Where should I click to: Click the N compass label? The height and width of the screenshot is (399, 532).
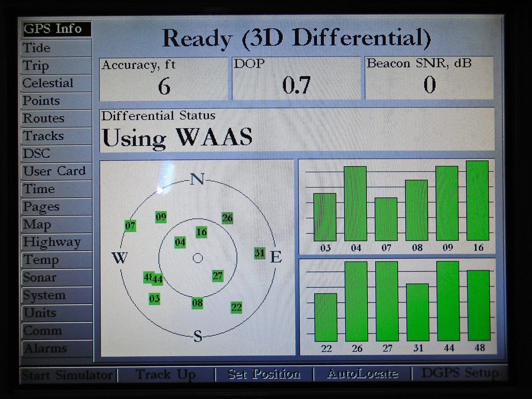tap(197, 179)
